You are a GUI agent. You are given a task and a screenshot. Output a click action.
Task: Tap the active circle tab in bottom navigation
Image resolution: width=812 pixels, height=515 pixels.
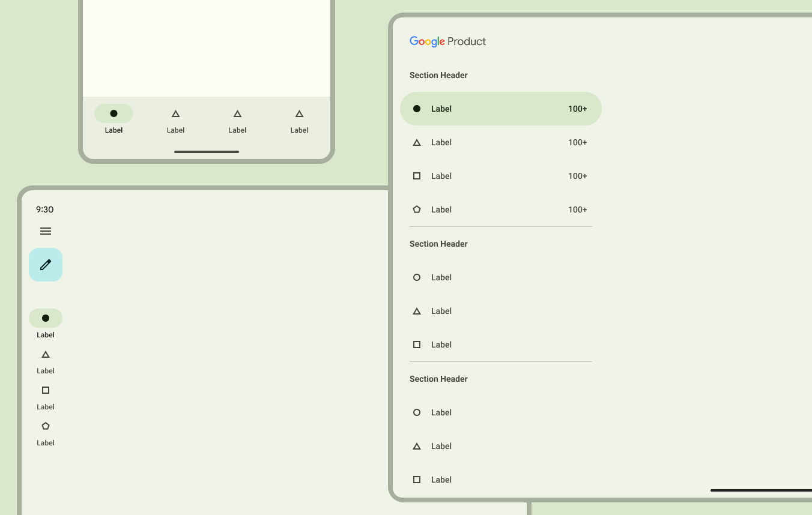pyautogui.click(x=114, y=119)
